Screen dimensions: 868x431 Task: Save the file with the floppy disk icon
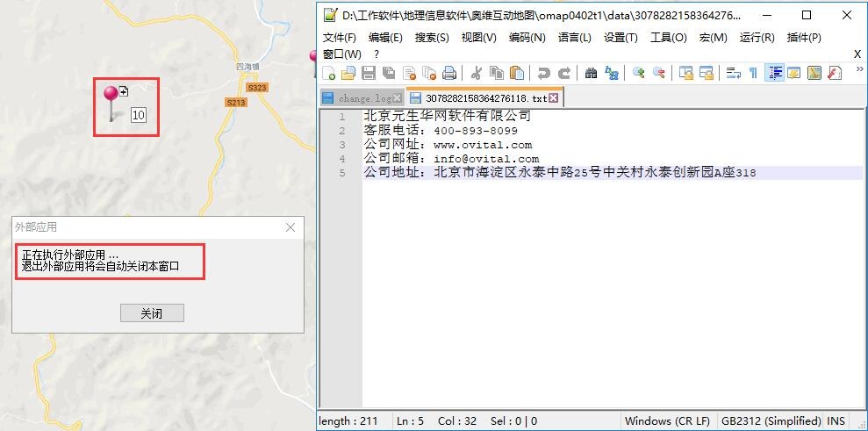tap(369, 73)
